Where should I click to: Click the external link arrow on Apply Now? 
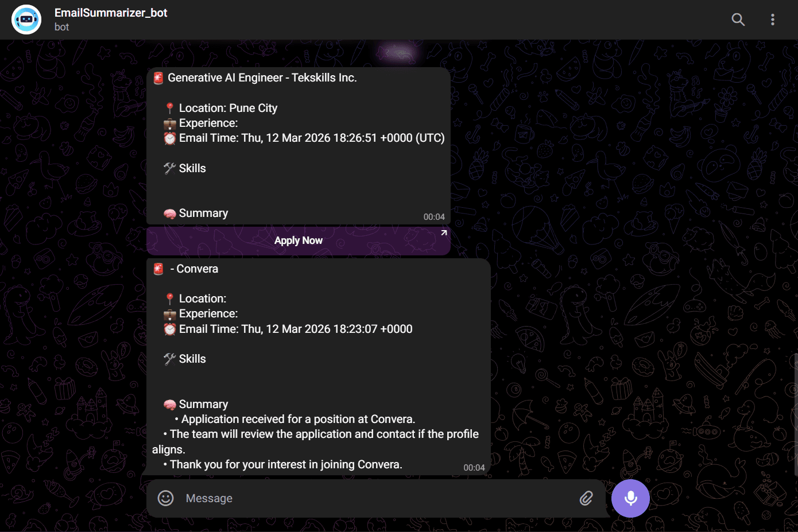coord(444,233)
